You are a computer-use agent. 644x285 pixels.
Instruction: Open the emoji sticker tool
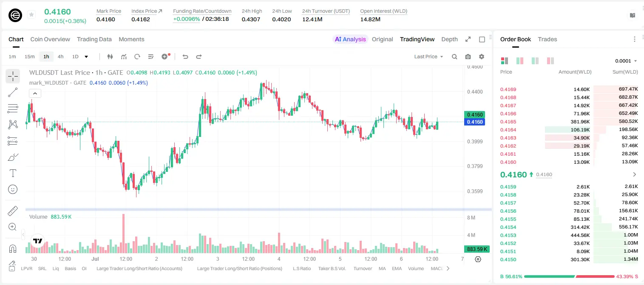pos(13,189)
